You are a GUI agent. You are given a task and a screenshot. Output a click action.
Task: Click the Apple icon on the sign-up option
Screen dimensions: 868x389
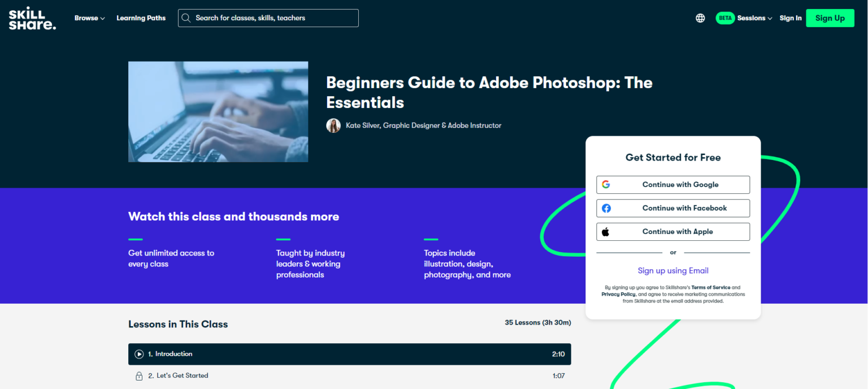[x=606, y=231]
